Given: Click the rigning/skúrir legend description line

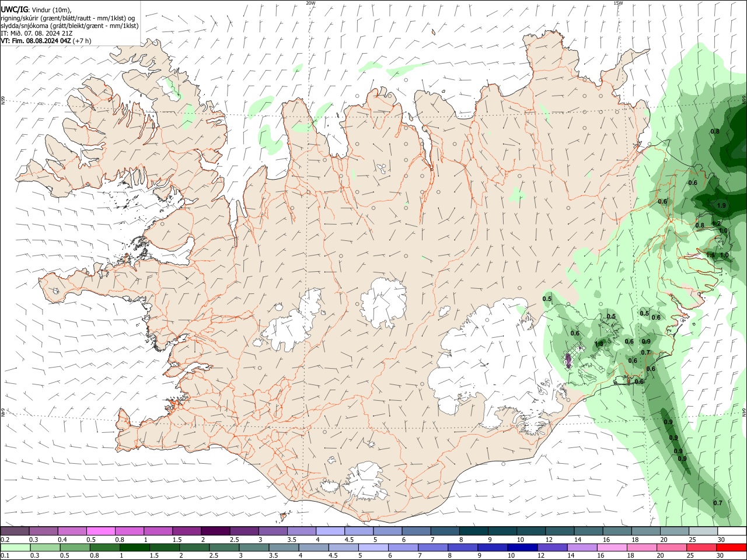Looking at the screenshot, I should pos(67,18).
